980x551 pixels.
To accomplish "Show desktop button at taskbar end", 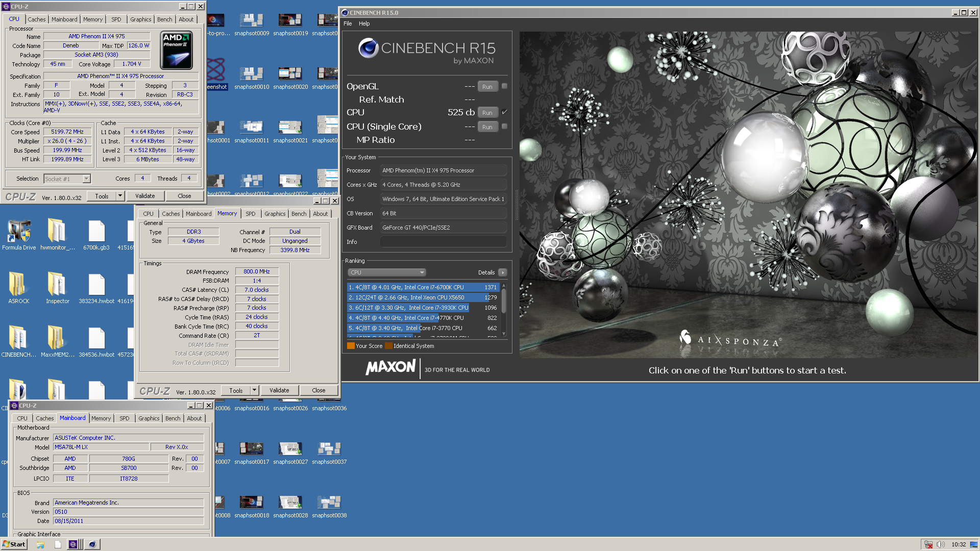I will click(974, 544).
